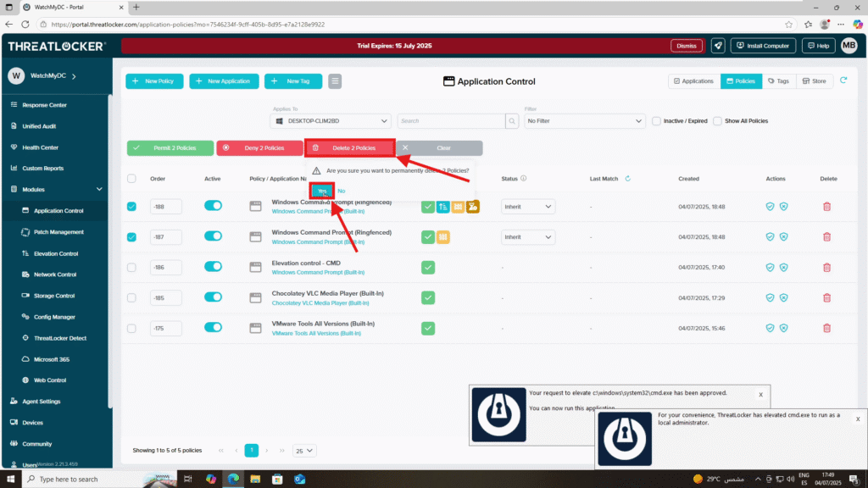Click the list menu icon beside New Tag

(x=335, y=81)
